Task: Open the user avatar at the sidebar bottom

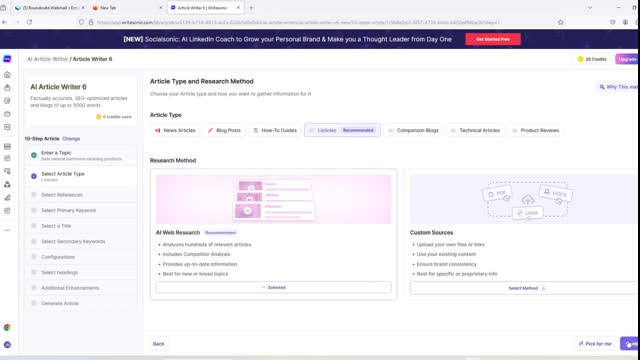Action: coord(7,345)
